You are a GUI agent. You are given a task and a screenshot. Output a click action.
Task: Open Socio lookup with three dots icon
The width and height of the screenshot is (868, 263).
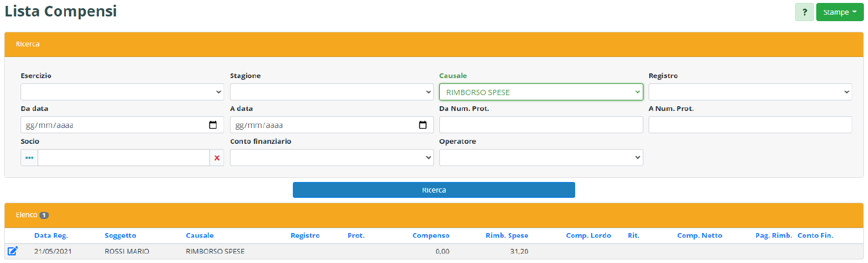point(29,158)
